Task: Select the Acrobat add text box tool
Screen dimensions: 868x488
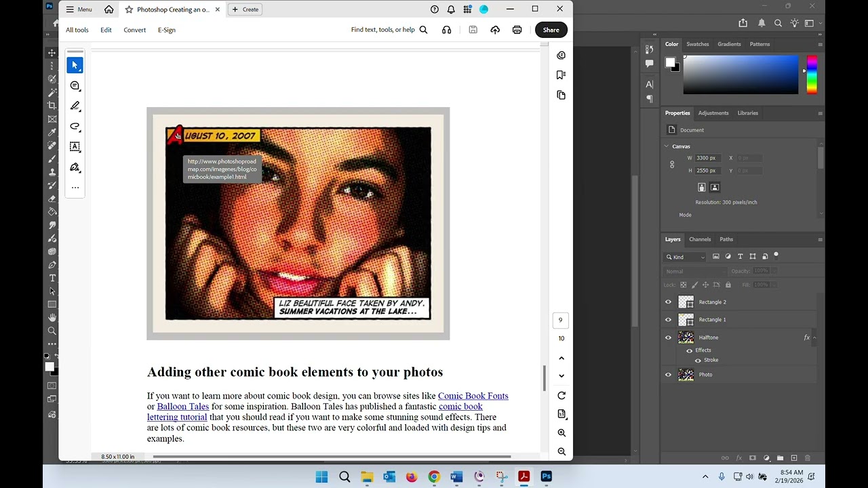Action: [75, 146]
